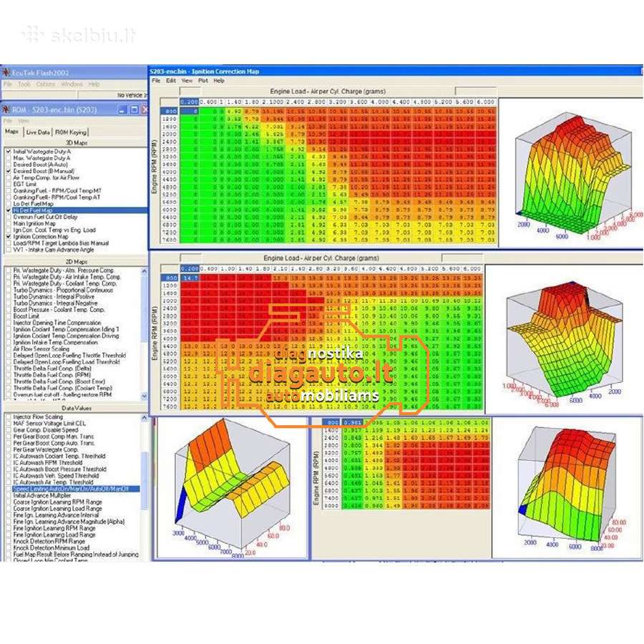Select Turbo Dynamics - Integral Positive row
Screen dimensions: 644x644
(x=54, y=296)
